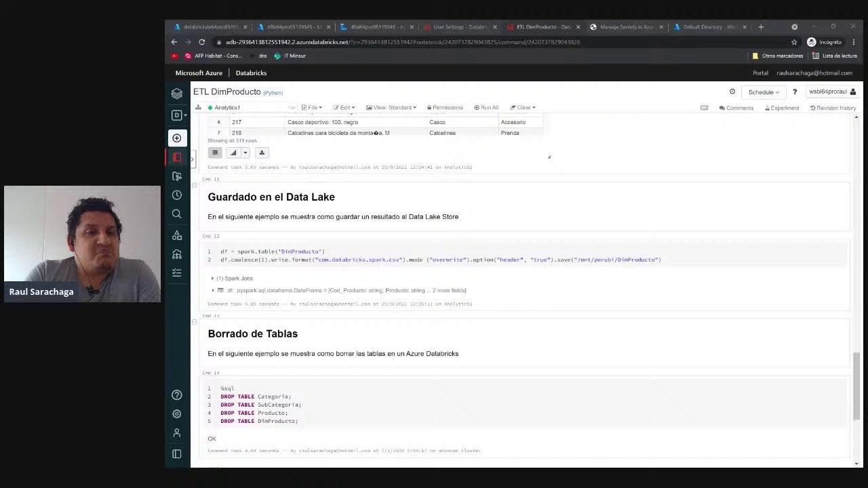868x488 pixels.
Task: Click the Guardado en el Data Lake heading
Action: pyautogui.click(x=271, y=197)
